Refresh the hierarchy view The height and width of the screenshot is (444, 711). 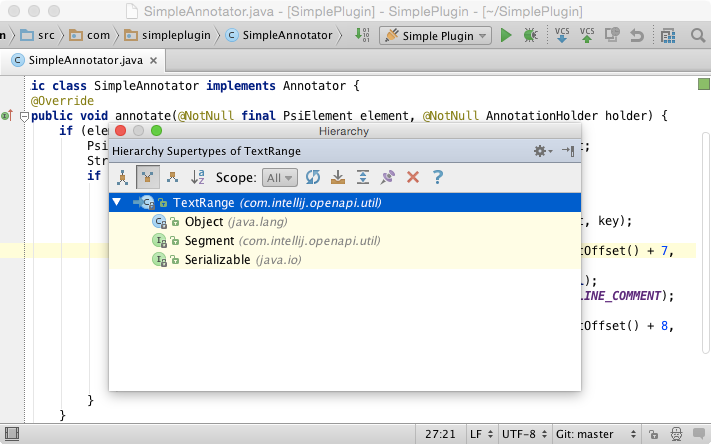pyautogui.click(x=313, y=177)
